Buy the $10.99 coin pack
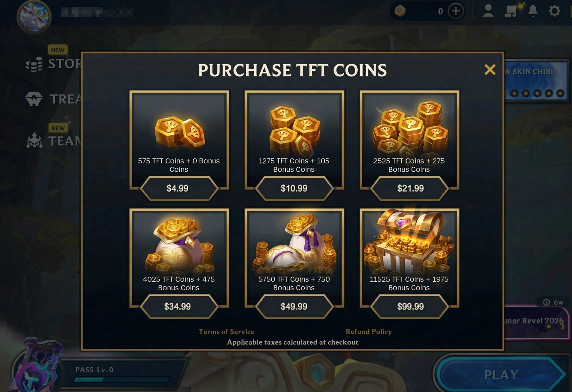572x392 pixels. tap(294, 188)
